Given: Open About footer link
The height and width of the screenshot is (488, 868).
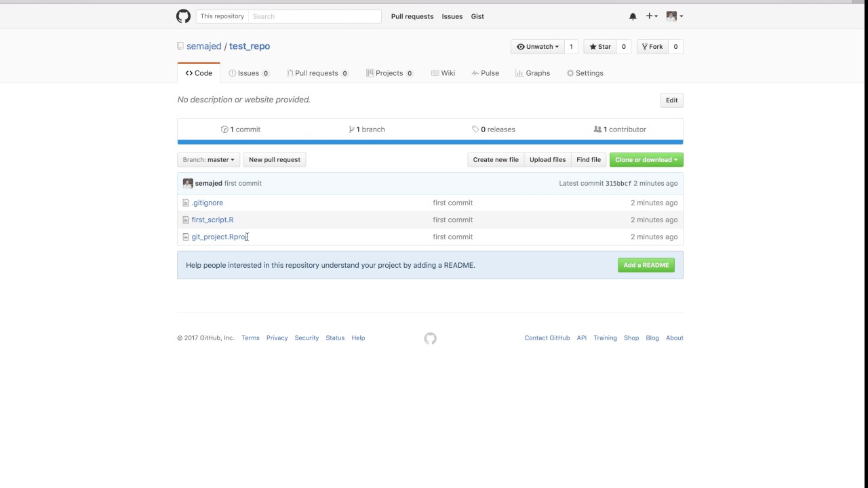Looking at the screenshot, I should click(x=675, y=338).
